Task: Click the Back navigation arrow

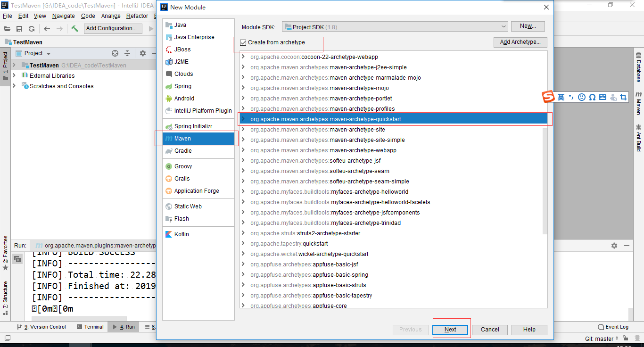Action: click(x=47, y=29)
